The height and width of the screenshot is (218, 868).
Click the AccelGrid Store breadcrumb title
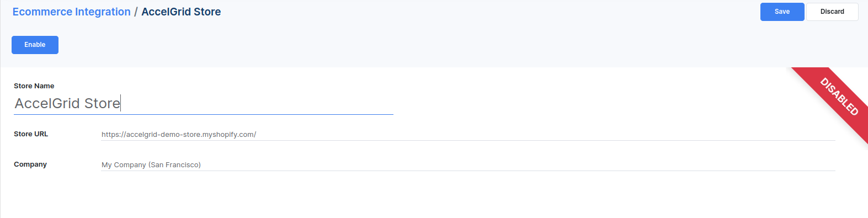tap(181, 12)
